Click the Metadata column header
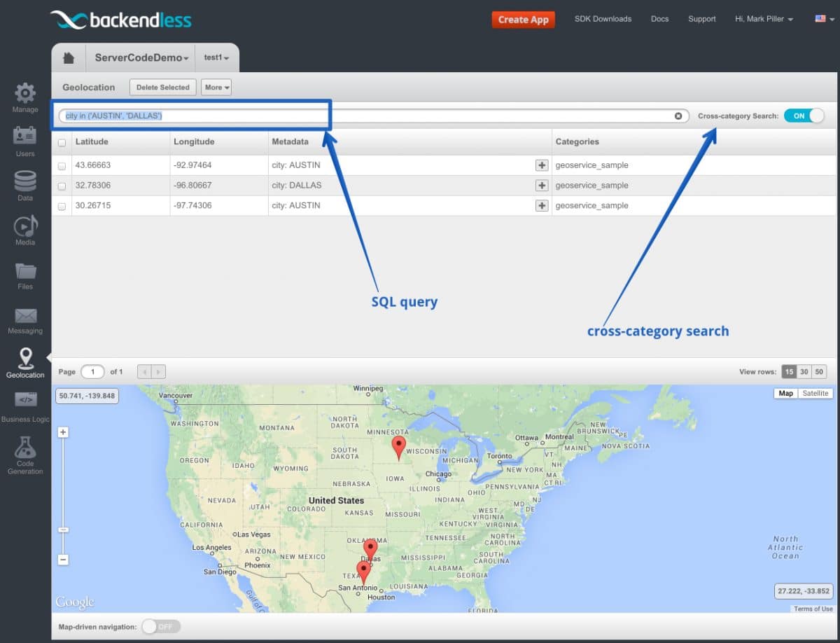Viewport: 840px width, 643px height. coord(290,141)
